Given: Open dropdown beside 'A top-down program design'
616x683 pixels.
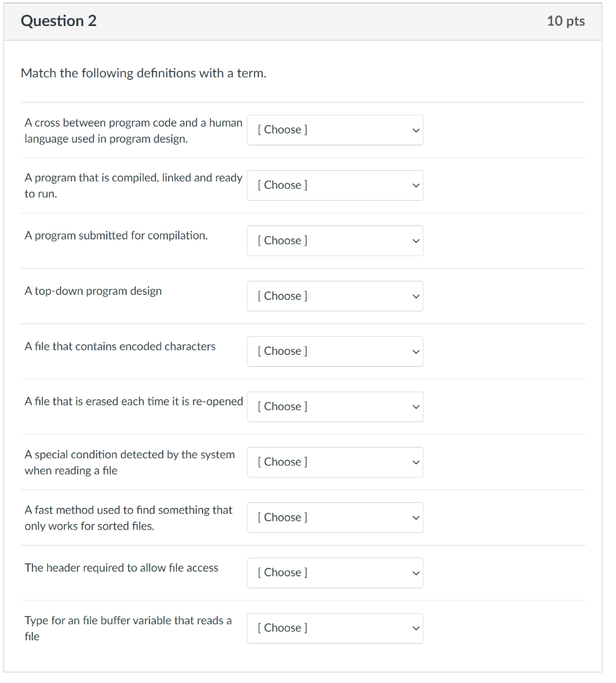Looking at the screenshot, I should (335, 296).
